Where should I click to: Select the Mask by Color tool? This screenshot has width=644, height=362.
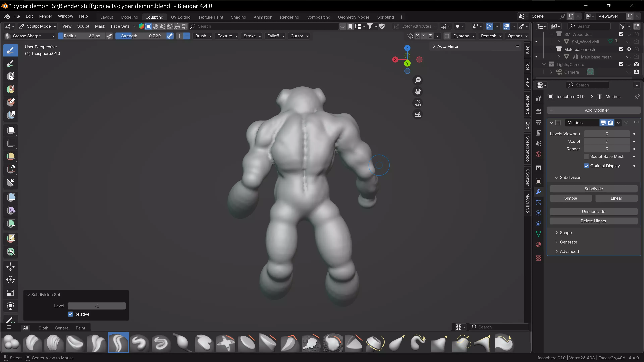tap(11, 252)
